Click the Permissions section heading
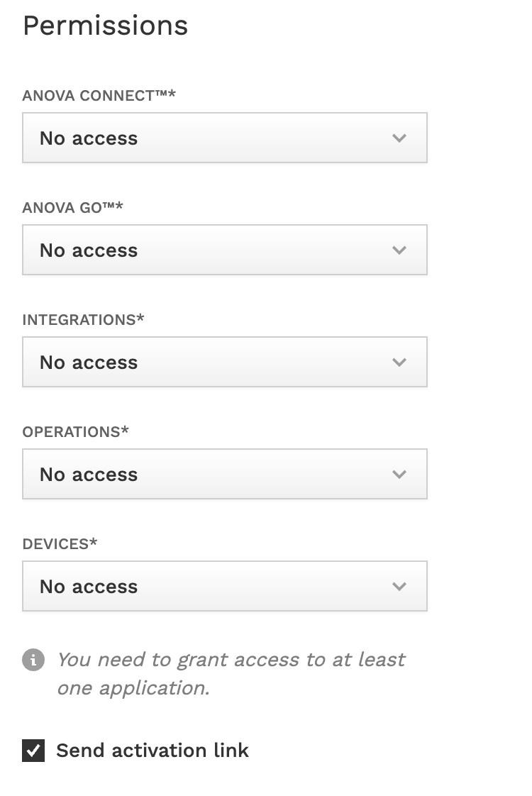The width and height of the screenshot is (532, 796). pyautogui.click(x=106, y=26)
